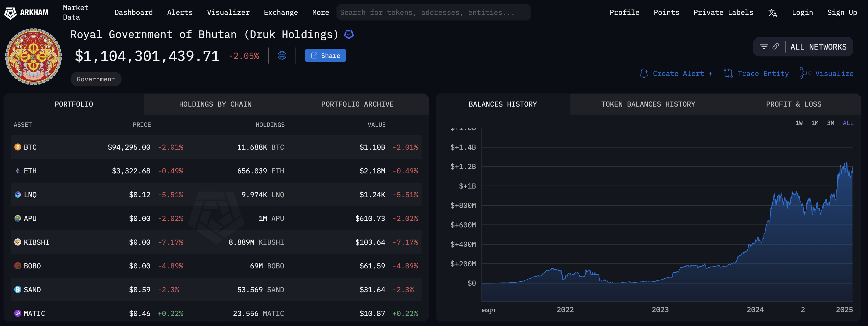This screenshot has height=326, width=868.
Task: Open the Profit & Loss tab
Action: pos(793,104)
